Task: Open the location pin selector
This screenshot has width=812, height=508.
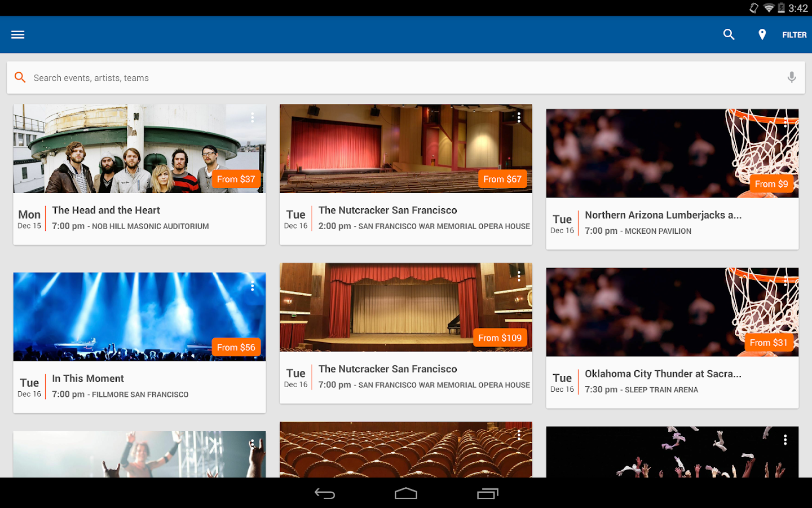Action: (x=762, y=34)
